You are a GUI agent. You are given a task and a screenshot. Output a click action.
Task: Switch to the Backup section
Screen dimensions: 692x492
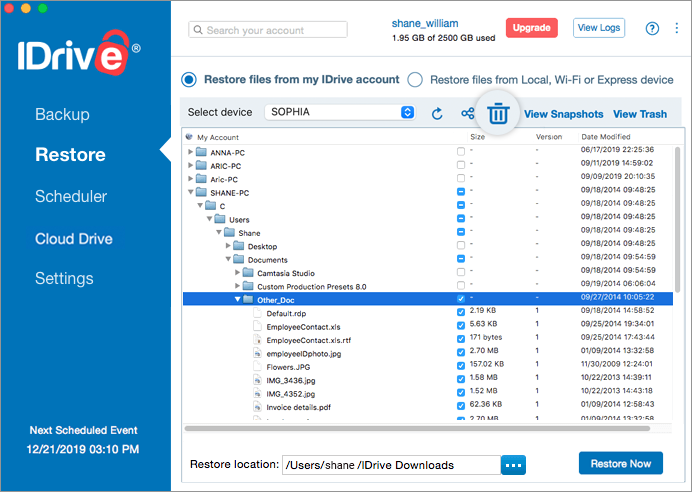tap(62, 114)
